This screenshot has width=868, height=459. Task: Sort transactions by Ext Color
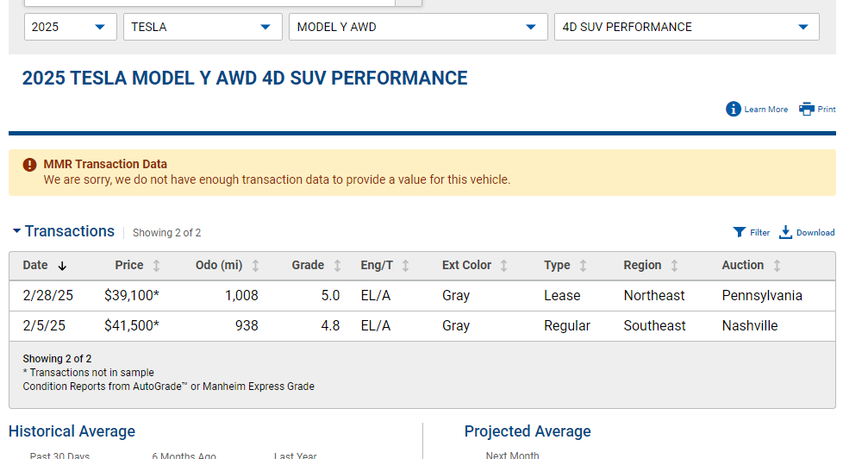(503, 266)
